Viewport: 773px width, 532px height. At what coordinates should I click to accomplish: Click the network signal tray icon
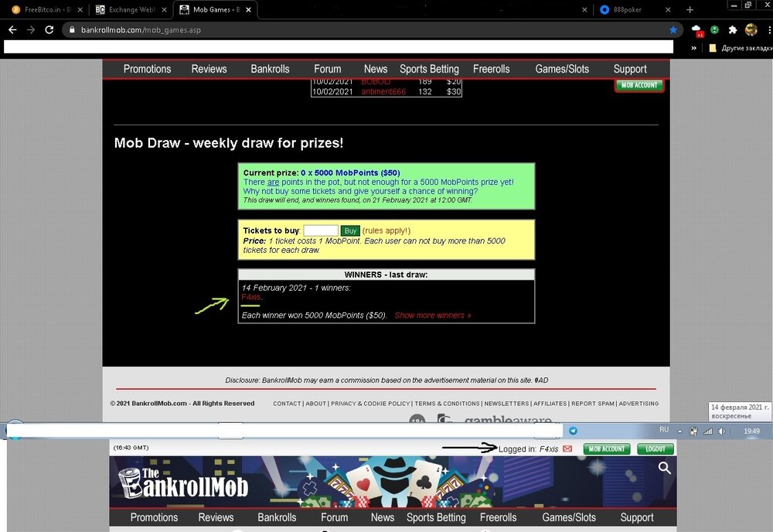(707, 431)
